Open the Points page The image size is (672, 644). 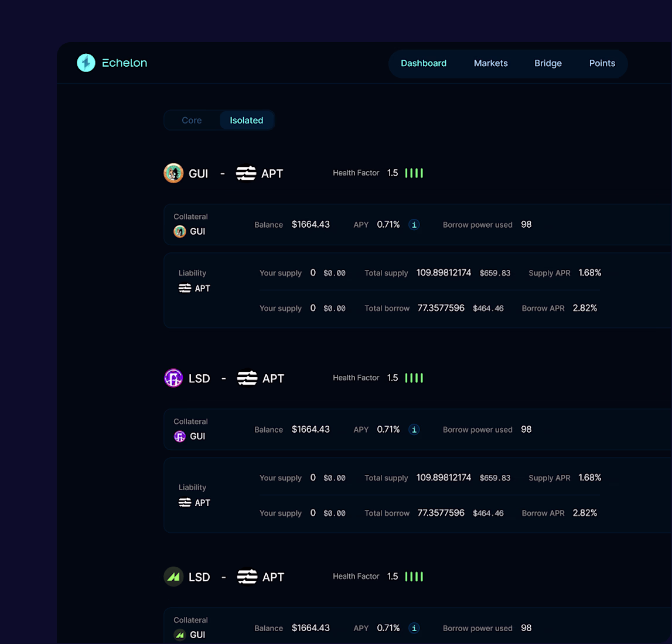[602, 63]
